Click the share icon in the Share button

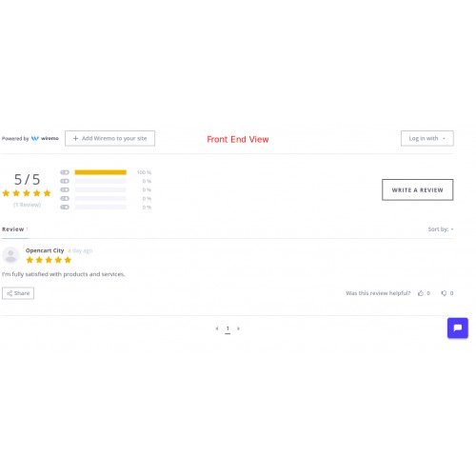tap(10, 293)
